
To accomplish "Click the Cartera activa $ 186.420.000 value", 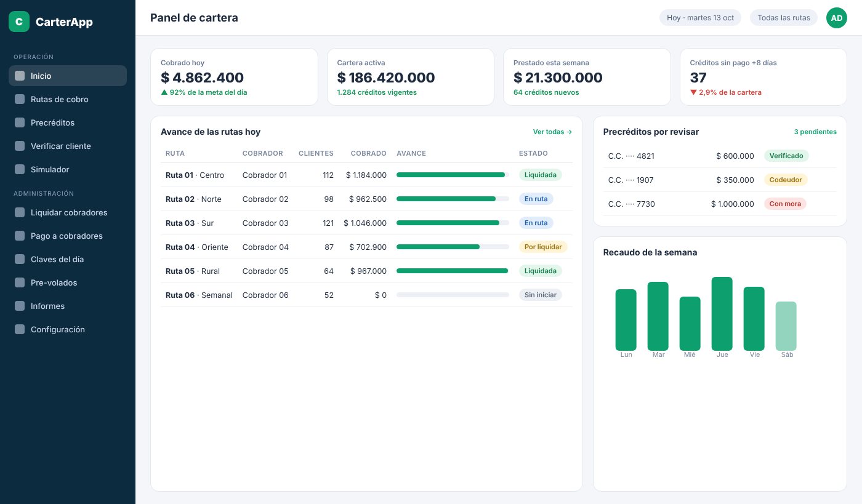I will coord(386,78).
